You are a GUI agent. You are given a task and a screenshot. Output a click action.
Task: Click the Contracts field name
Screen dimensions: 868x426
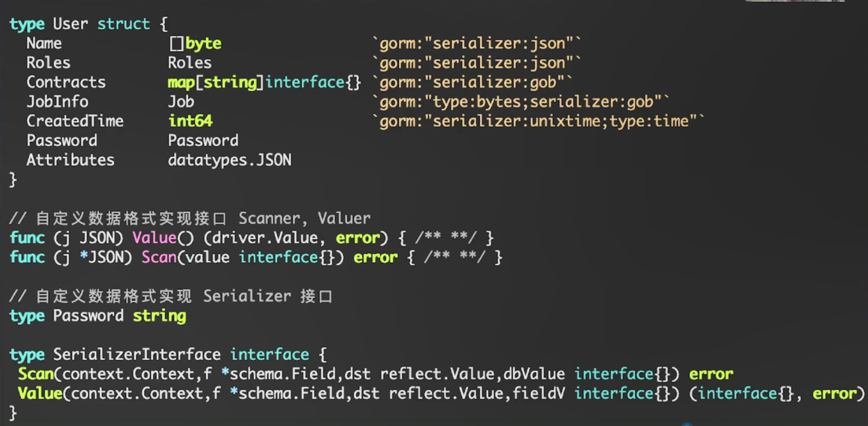66,82
